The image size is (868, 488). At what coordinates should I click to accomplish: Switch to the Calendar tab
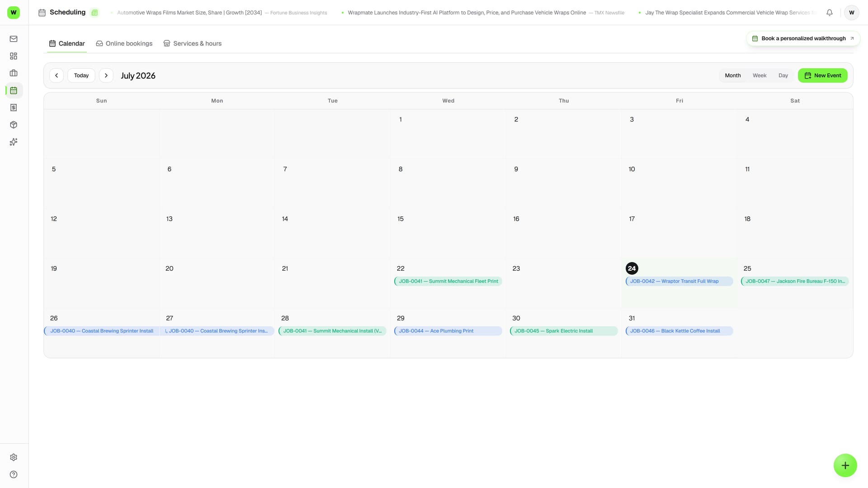pos(67,43)
